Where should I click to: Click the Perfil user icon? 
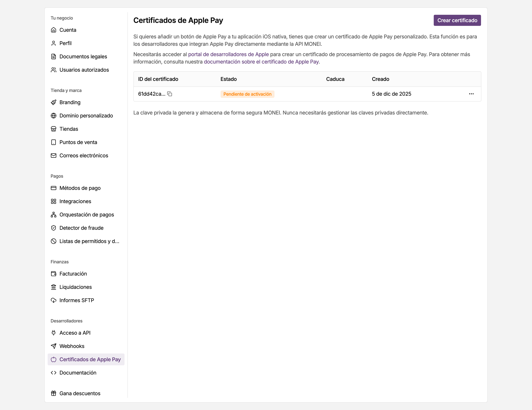(x=54, y=43)
